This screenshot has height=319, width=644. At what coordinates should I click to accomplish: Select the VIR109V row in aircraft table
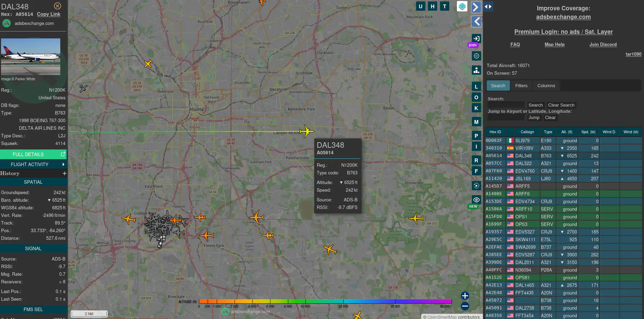[563, 148]
